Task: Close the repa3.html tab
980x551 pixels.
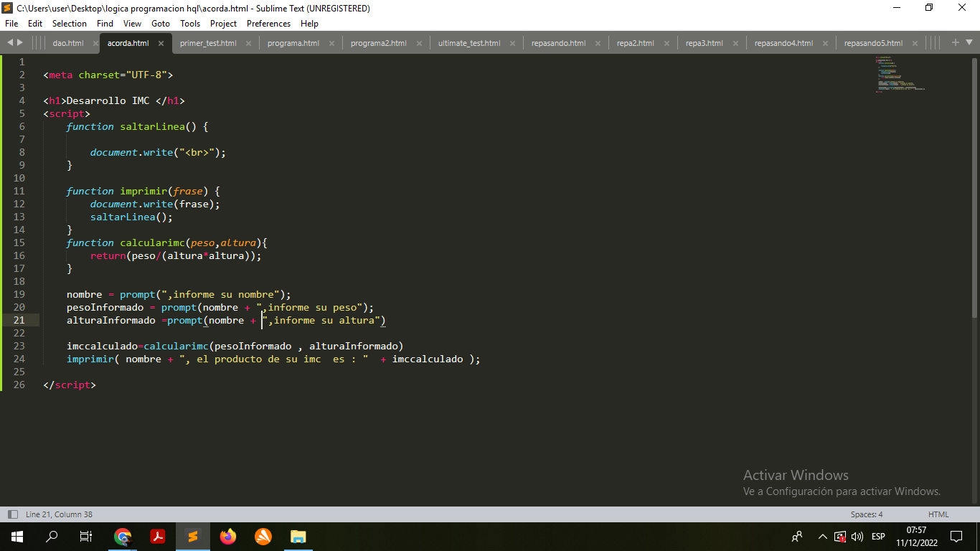Action: point(735,43)
